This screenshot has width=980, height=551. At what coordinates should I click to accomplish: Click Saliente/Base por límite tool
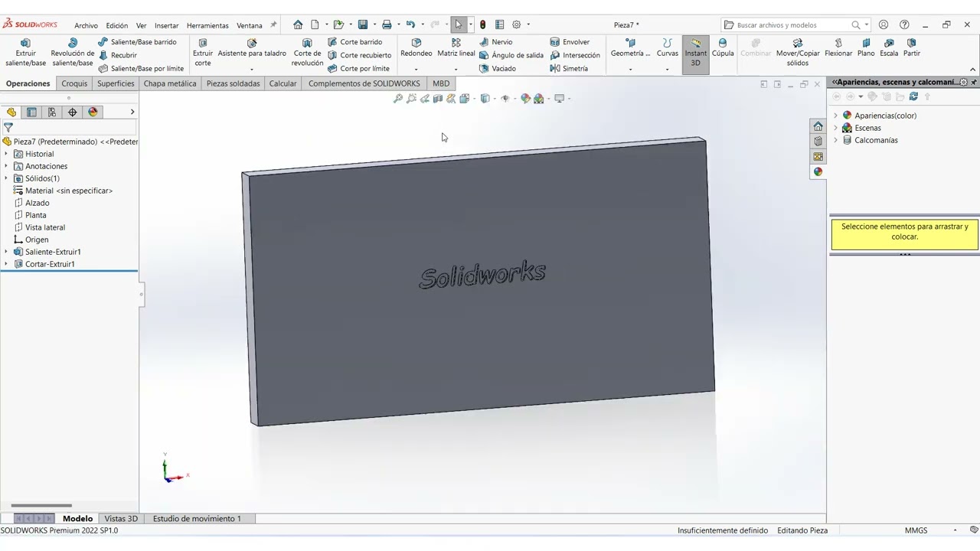click(141, 68)
